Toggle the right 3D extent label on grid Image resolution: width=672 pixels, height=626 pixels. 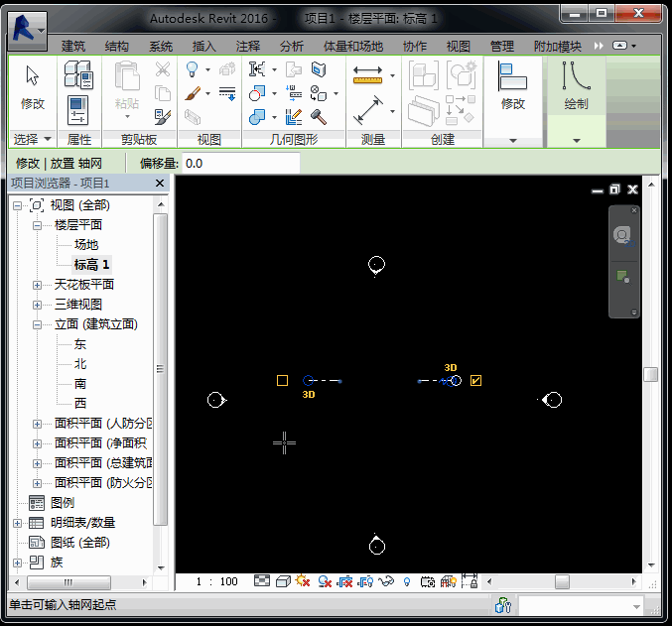point(451,368)
